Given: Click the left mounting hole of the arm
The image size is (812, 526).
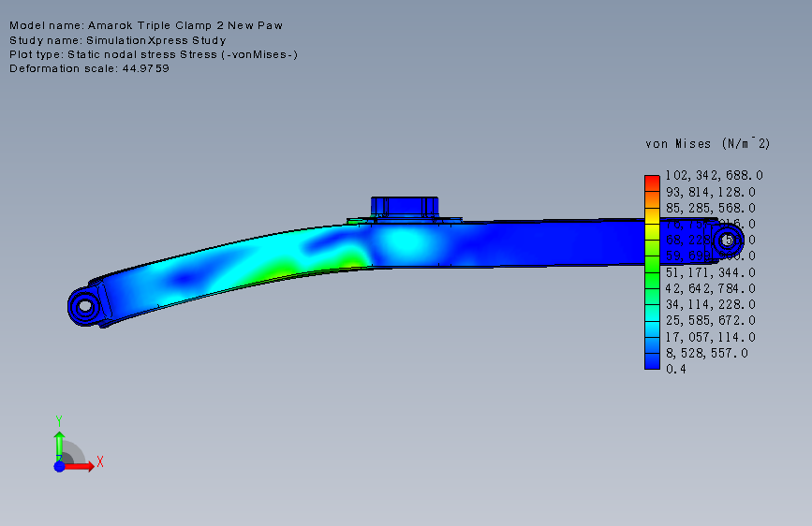Looking at the screenshot, I should click(x=84, y=306).
